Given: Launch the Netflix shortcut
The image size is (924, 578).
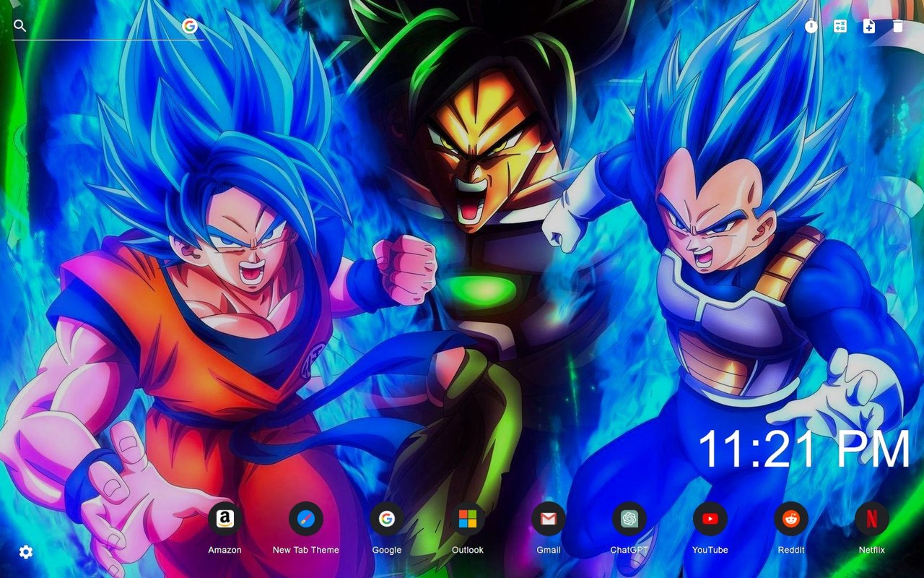Looking at the screenshot, I should (872, 519).
